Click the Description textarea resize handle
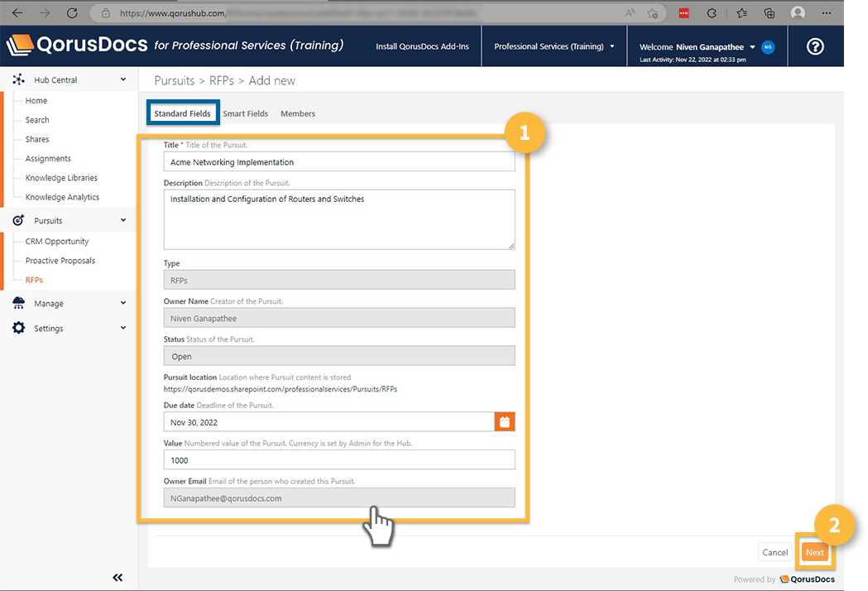868x591 pixels. click(511, 245)
